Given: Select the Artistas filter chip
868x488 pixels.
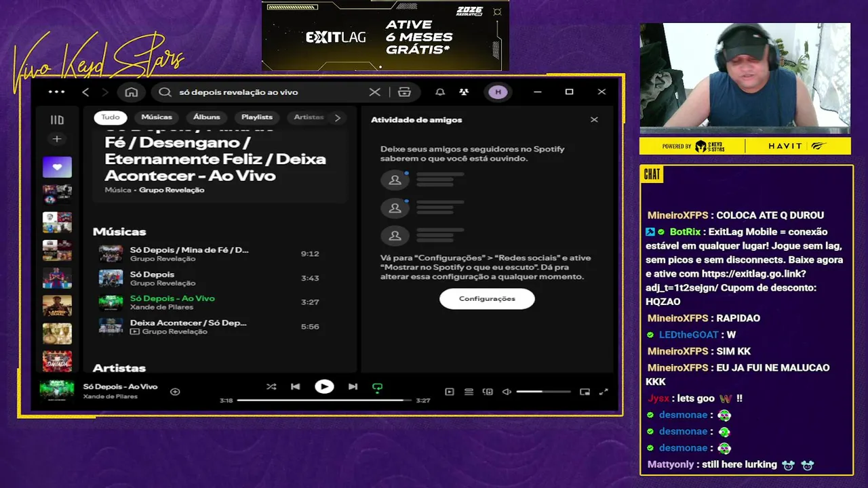Looking at the screenshot, I should pos(309,117).
